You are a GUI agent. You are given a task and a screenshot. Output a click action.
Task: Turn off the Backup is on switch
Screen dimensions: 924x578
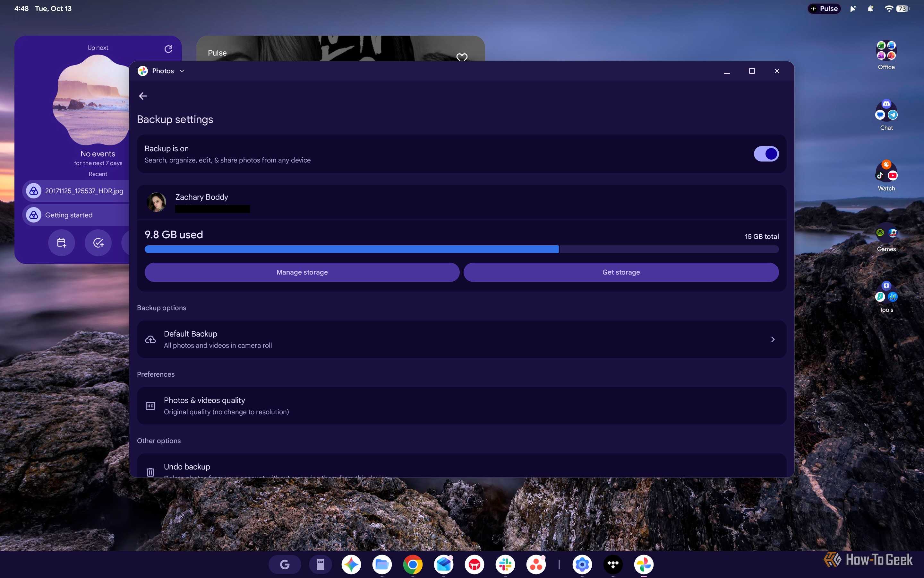[x=766, y=154]
